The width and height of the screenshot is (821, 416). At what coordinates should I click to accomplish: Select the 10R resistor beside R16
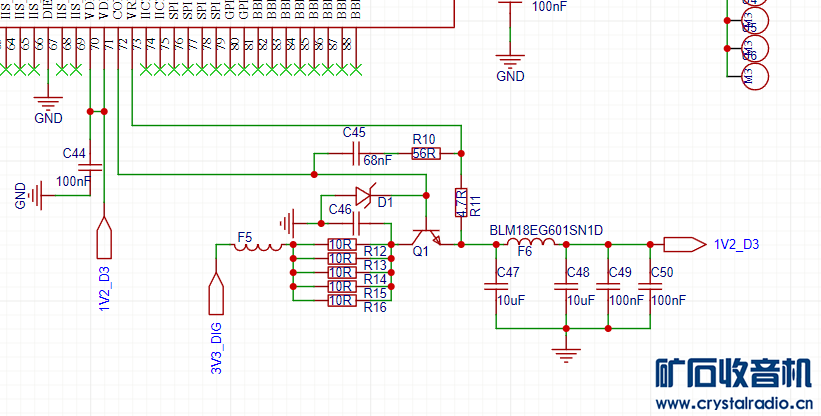(x=342, y=300)
